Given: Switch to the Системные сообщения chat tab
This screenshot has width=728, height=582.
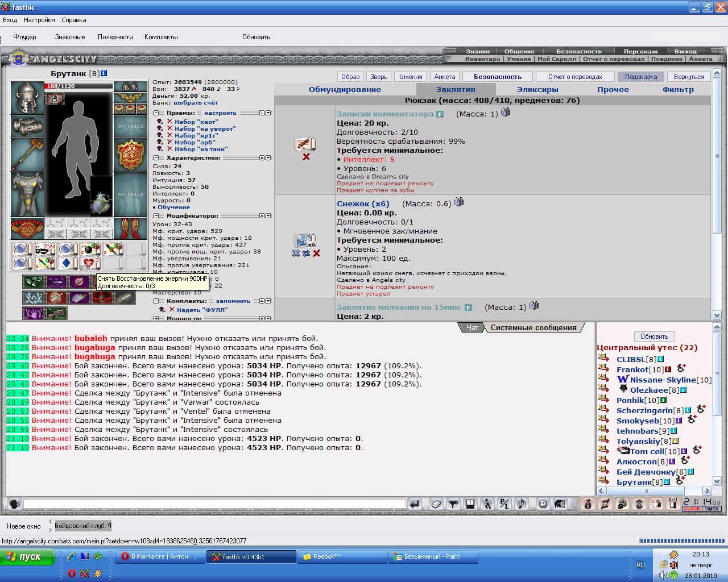Looking at the screenshot, I should click(x=533, y=327).
